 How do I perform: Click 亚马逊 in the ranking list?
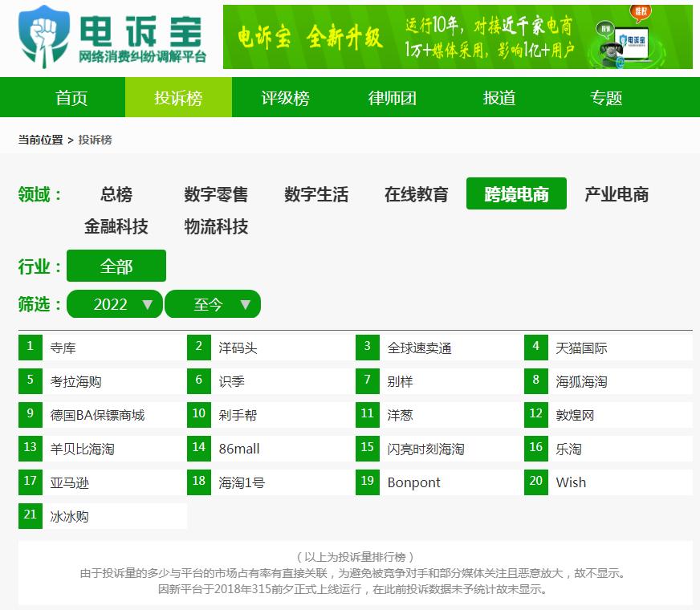68,482
